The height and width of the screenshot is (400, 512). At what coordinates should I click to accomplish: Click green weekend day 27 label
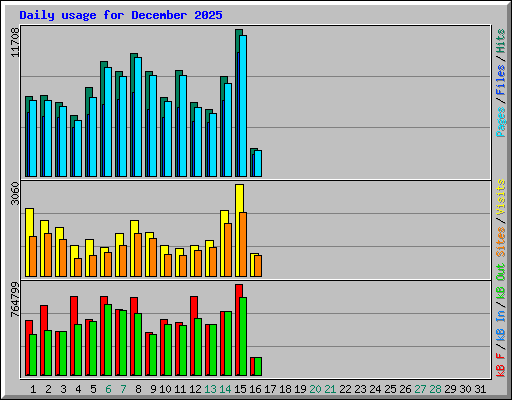pos(420,389)
